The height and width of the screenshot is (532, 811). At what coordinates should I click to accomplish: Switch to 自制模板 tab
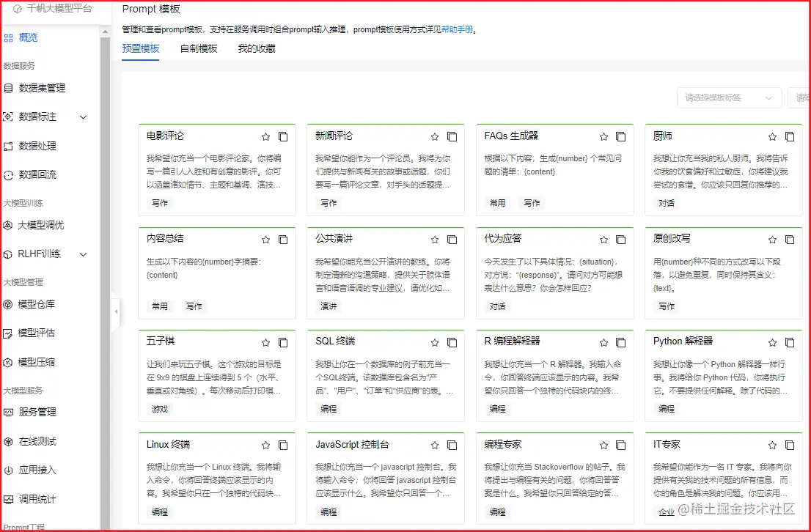199,48
